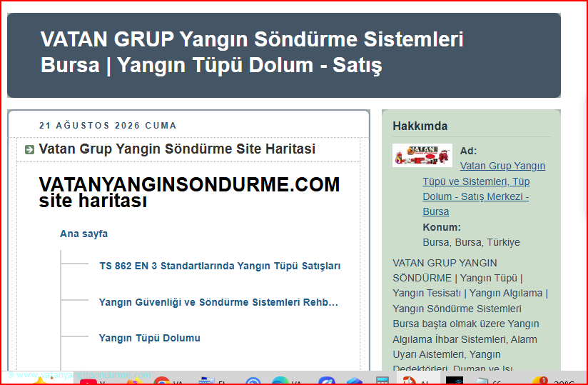
Task: Open the 'Vatan Grup Yangın Tüpü ve Sistemleri' profile link
Action: tap(484, 189)
